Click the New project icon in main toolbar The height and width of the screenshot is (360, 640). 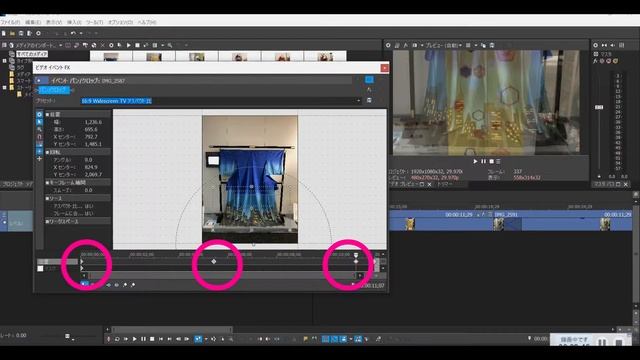[4, 33]
